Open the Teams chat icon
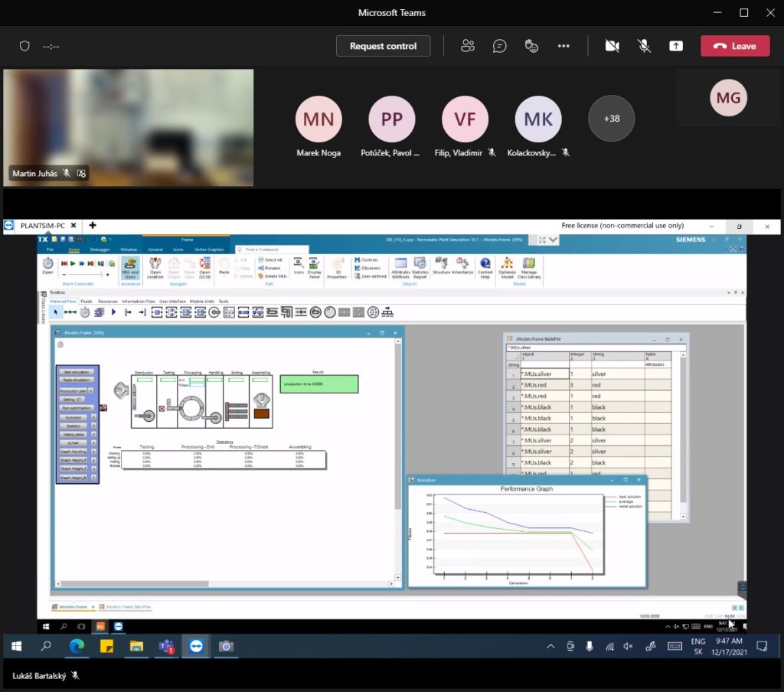 499,46
